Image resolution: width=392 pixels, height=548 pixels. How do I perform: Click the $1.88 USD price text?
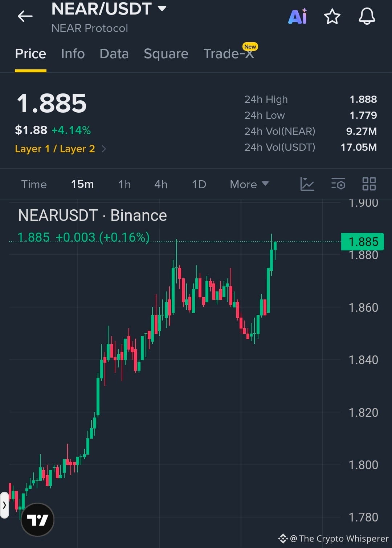click(x=31, y=130)
